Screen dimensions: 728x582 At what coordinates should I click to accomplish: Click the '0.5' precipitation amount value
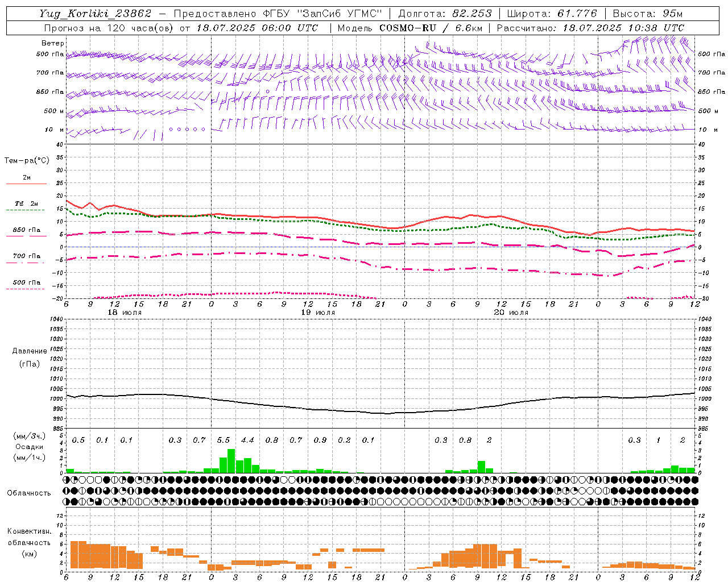click(78, 440)
